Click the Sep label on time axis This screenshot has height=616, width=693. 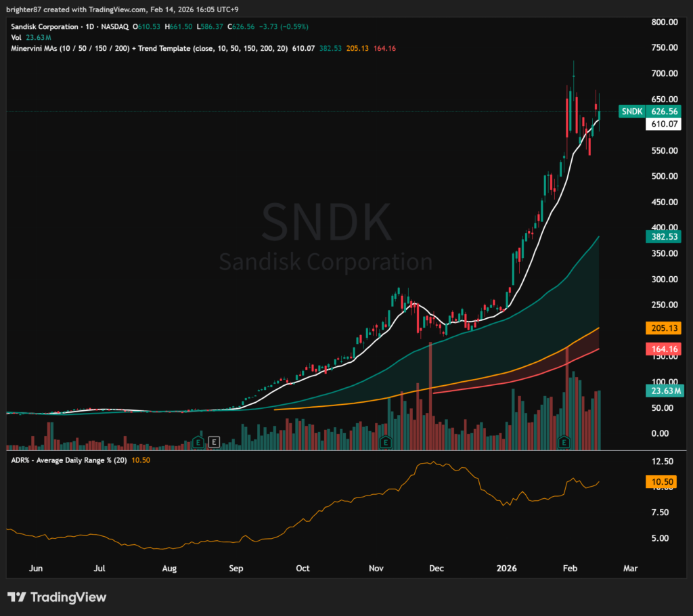click(236, 568)
